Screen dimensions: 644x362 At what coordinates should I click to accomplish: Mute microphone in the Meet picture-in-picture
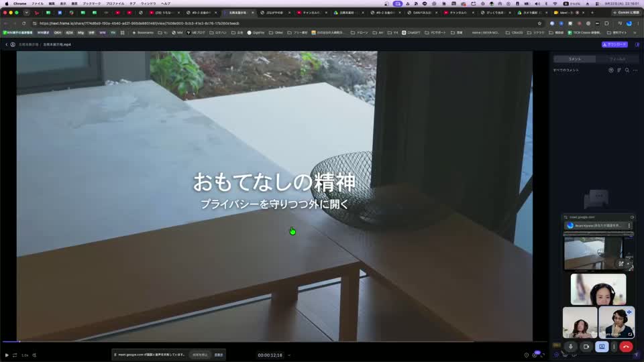570,347
